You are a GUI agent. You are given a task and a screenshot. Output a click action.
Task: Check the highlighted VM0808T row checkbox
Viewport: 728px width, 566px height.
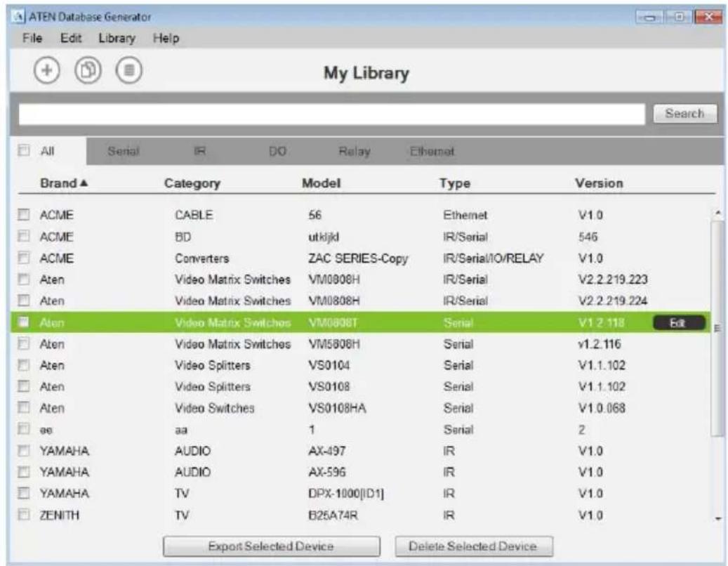pyautogui.click(x=24, y=322)
